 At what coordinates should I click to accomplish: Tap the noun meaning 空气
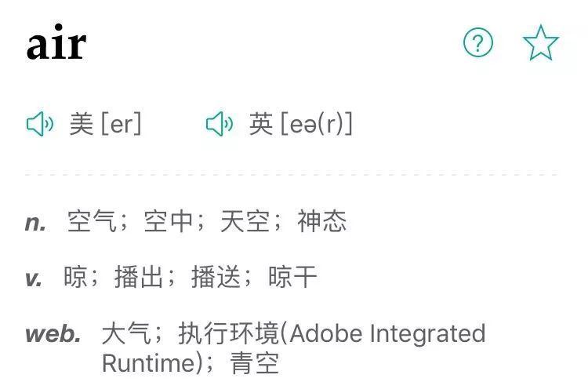coord(92,221)
